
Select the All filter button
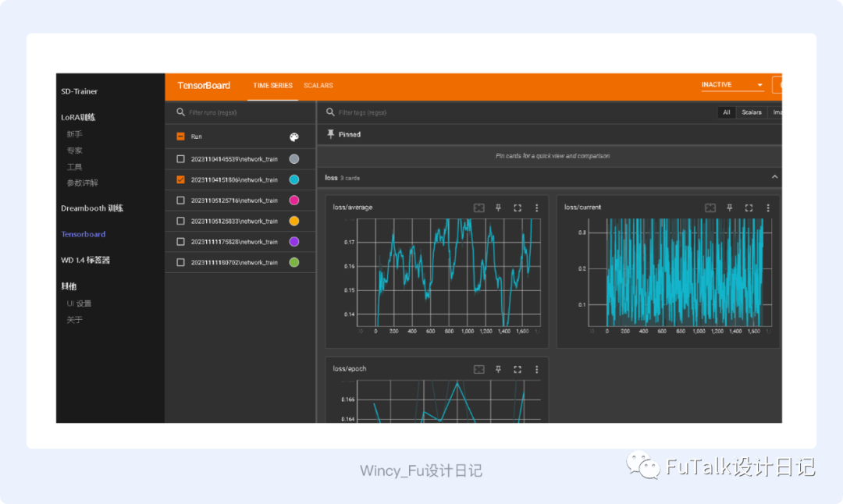[727, 112]
